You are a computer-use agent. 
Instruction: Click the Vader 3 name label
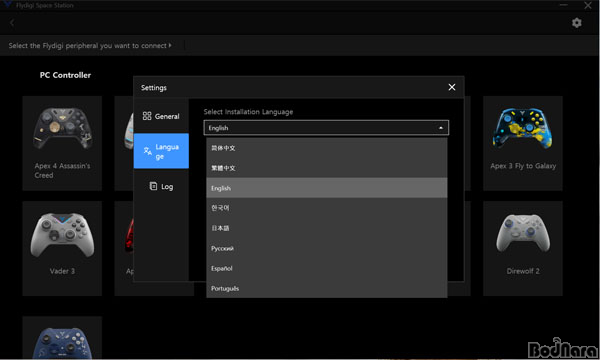[62, 271]
